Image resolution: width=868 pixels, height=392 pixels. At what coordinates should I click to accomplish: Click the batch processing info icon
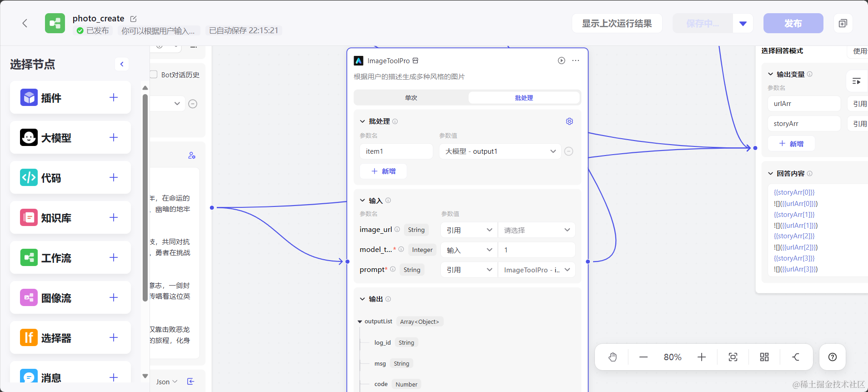395,121
